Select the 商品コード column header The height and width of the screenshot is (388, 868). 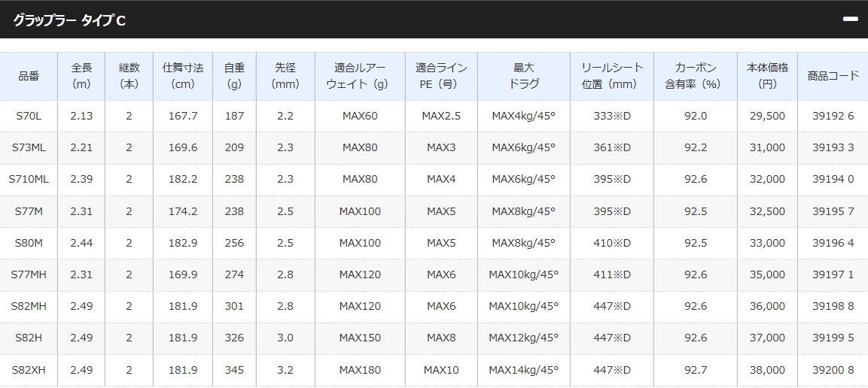click(x=833, y=76)
